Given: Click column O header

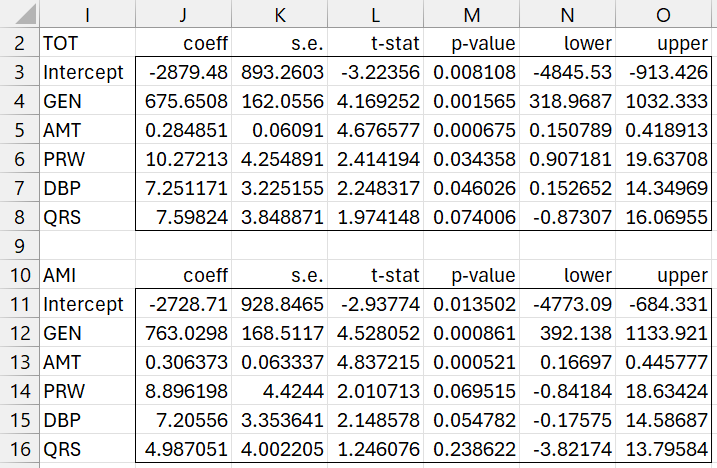Looking at the screenshot, I should (665, 14).
